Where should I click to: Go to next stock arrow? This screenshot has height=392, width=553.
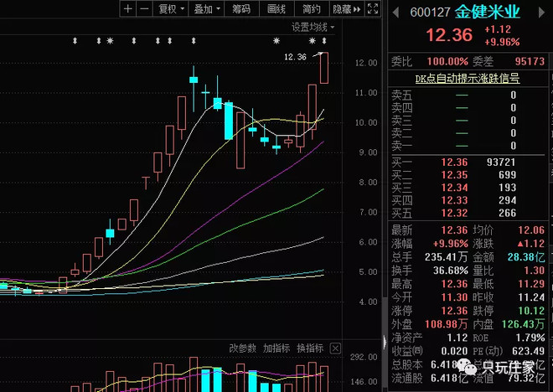541,13
